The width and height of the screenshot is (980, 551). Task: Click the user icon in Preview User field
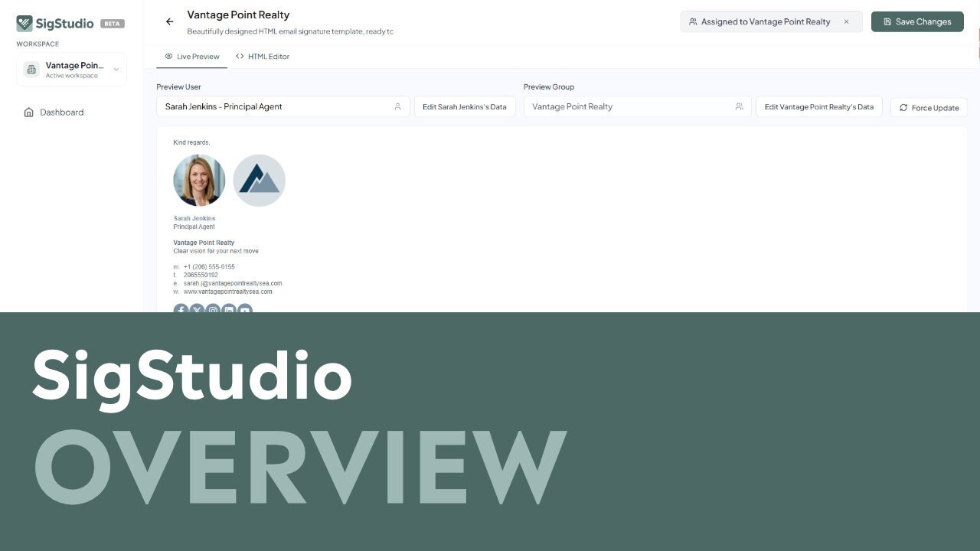397,106
